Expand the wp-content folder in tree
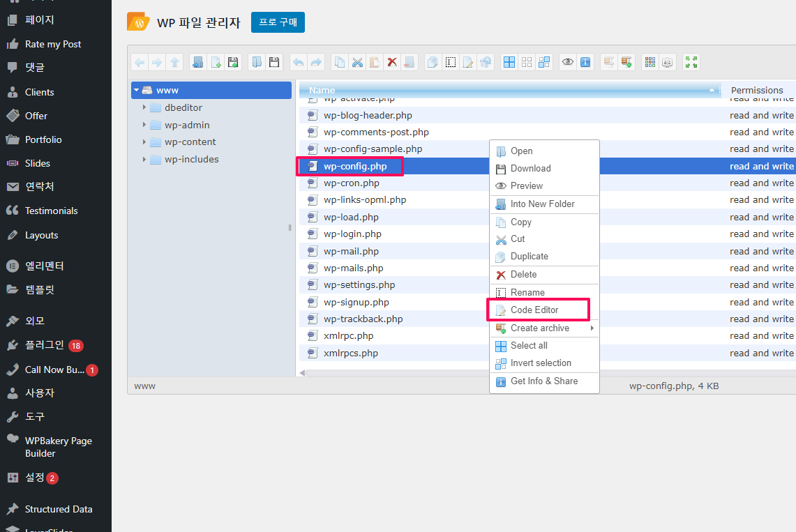Viewport: 796px width, 532px height. tap(144, 142)
